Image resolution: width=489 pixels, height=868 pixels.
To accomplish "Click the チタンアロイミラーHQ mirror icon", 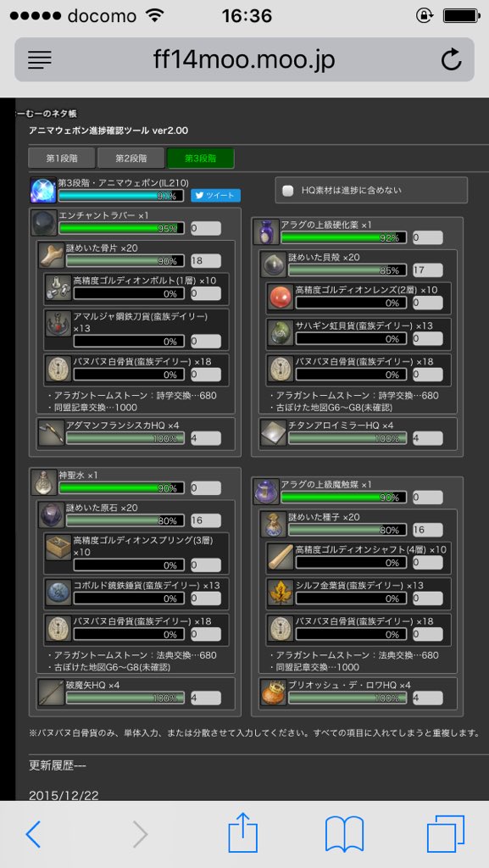I will pyautogui.click(x=274, y=433).
